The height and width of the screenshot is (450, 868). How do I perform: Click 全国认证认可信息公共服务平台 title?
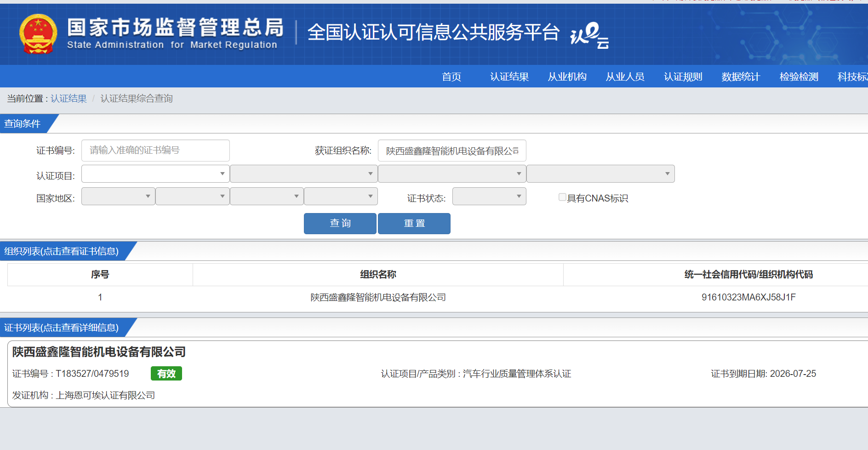point(434,32)
